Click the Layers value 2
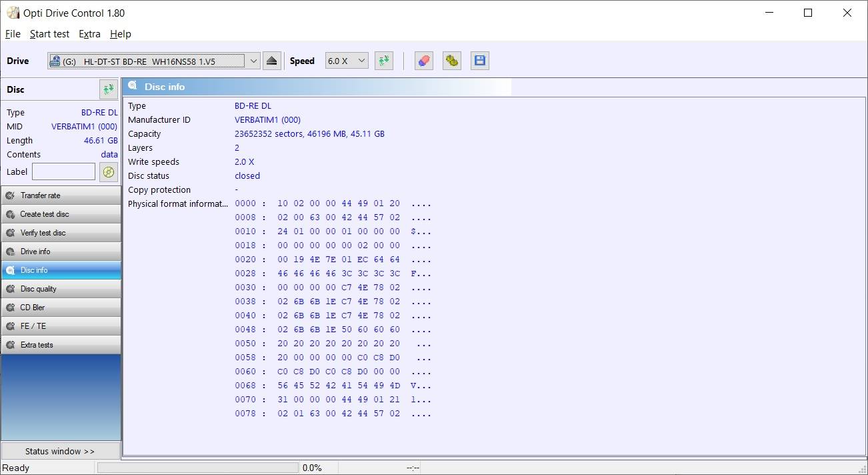Image resolution: width=868 pixels, height=475 pixels. coord(237,148)
